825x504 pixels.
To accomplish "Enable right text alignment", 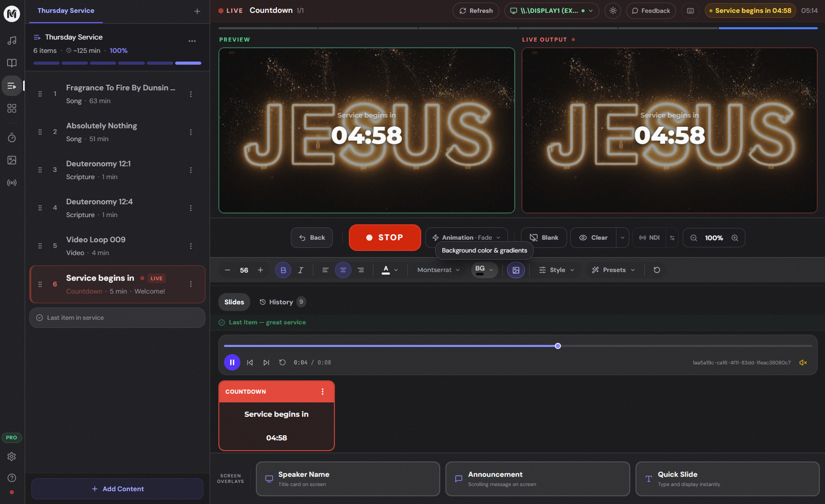I will pos(361,269).
